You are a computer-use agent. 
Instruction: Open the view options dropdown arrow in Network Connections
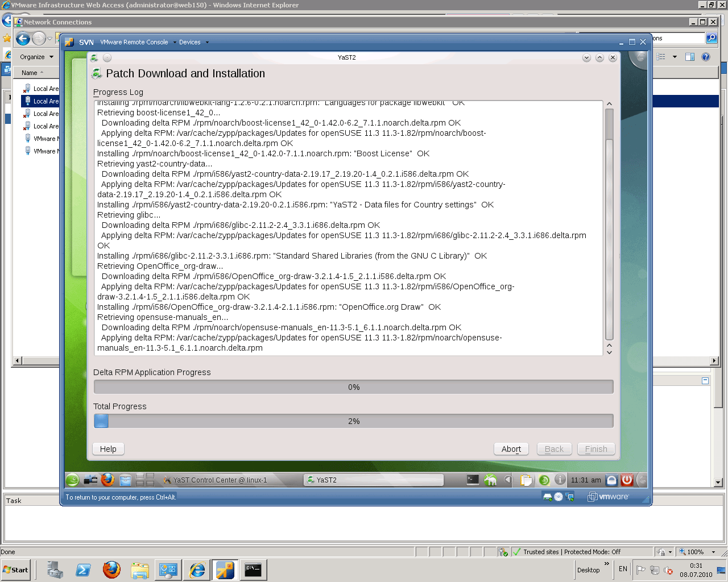coord(675,57)
